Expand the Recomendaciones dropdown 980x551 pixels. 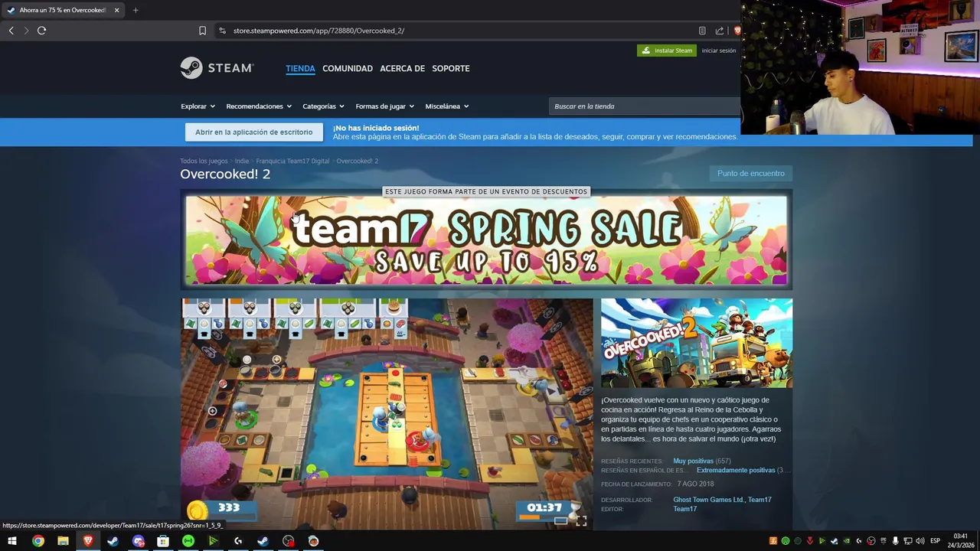(x=259, y=106)
